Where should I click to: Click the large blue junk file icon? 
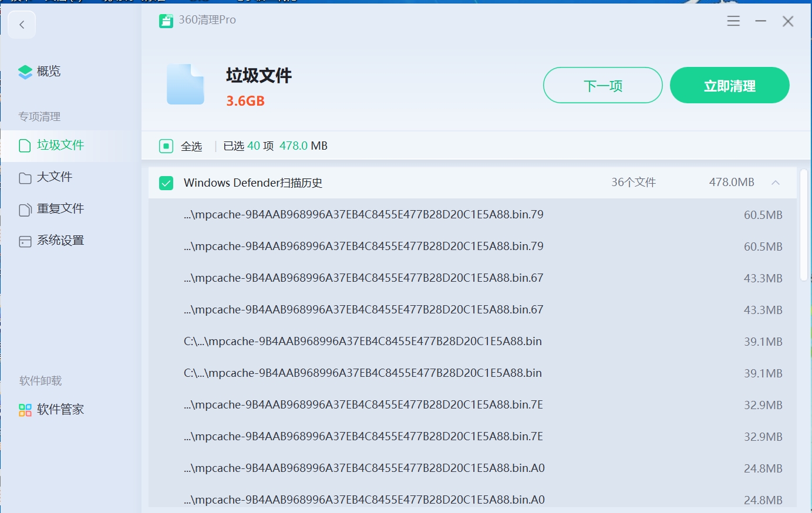click(186, 85)
